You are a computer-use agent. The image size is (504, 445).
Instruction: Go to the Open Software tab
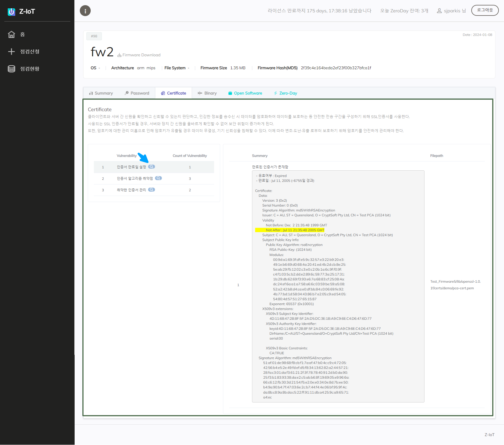click(245, 93)
